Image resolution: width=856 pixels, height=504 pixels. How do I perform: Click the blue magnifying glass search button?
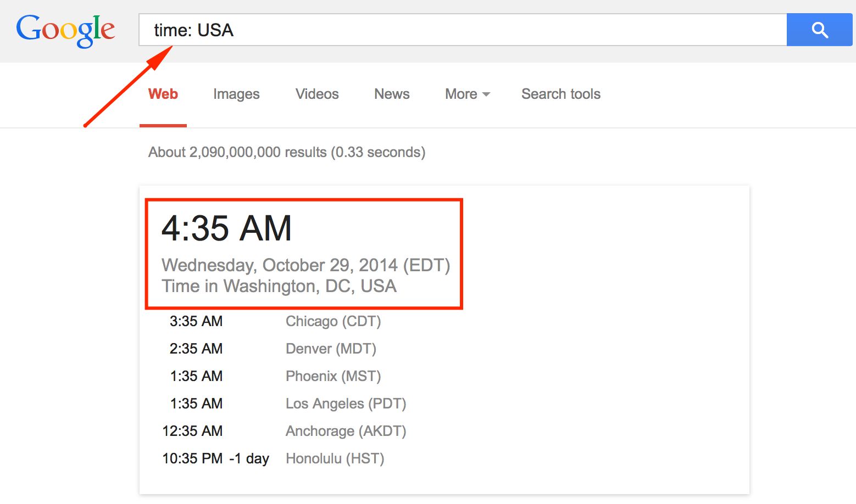[x=819, y=30]
